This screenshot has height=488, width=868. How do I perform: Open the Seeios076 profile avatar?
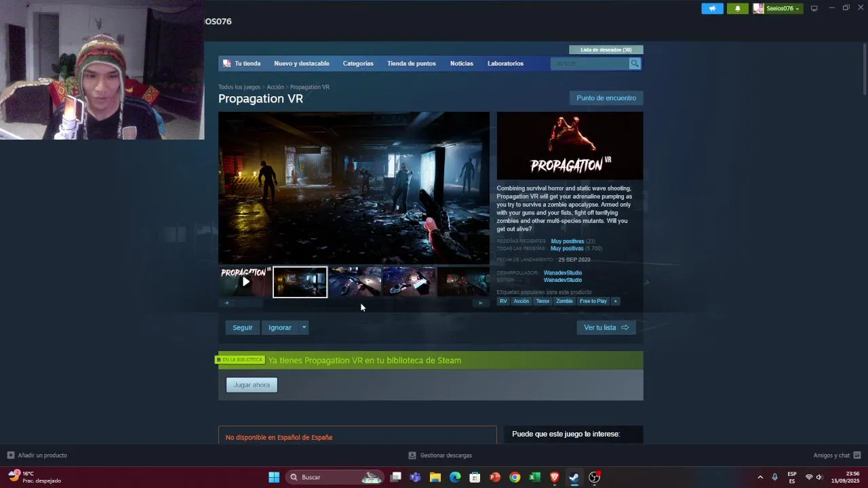pos(758,8)
